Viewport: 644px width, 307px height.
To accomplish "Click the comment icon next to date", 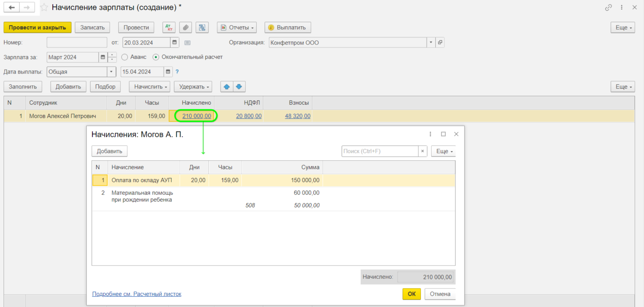I will click(x=187, y=43).
